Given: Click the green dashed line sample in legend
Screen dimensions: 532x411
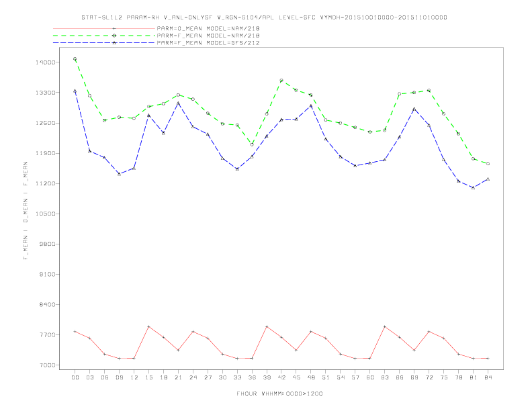Looking at the screenshot, I should pos(104,36).
